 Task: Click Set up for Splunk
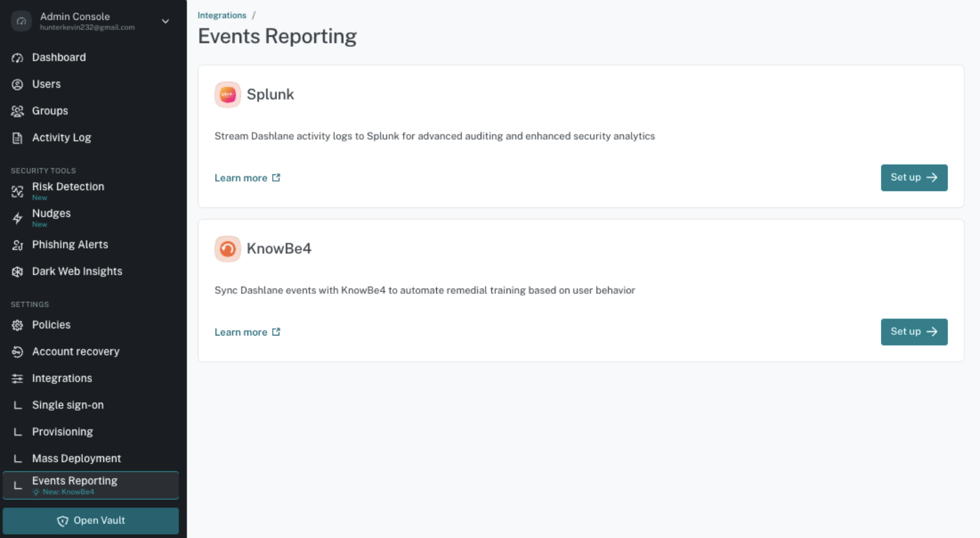tap(914, 178)
